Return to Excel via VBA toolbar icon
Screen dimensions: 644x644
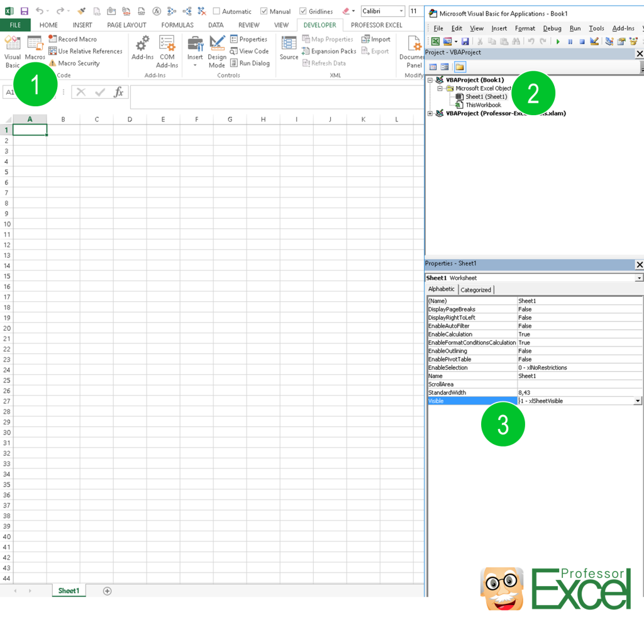435,42
